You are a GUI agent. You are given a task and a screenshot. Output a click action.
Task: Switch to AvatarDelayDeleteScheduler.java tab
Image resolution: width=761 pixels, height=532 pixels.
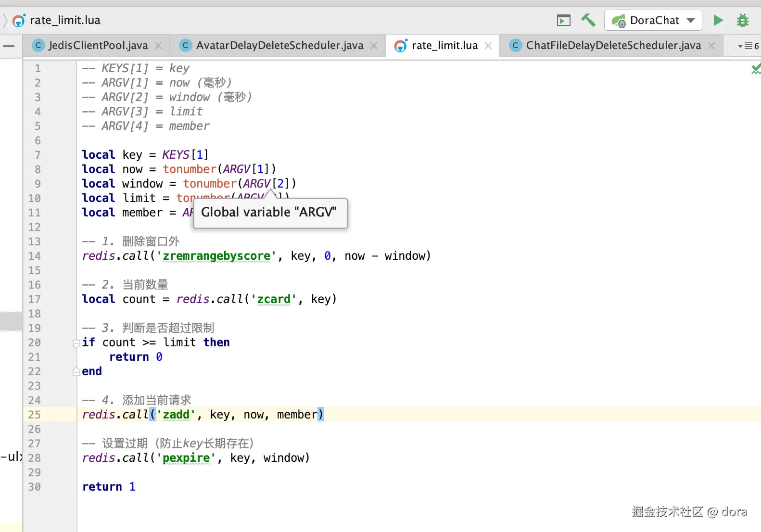click(279, 46)
